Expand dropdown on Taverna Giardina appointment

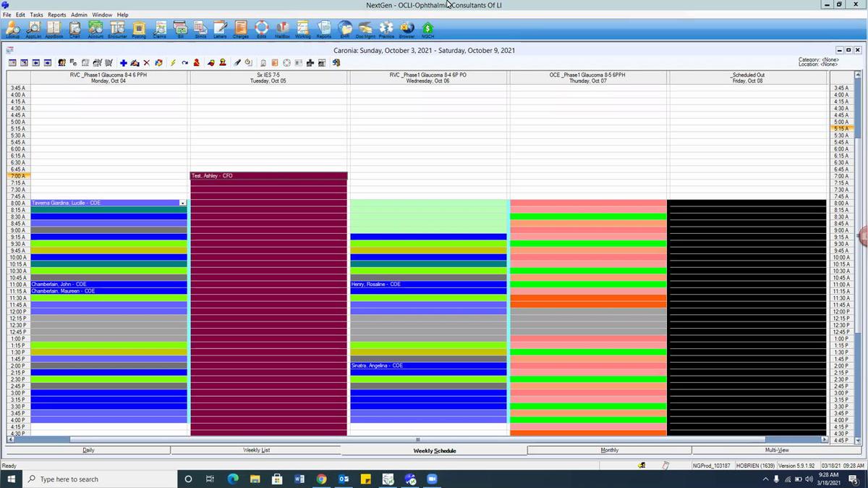(x=183, y=203)
